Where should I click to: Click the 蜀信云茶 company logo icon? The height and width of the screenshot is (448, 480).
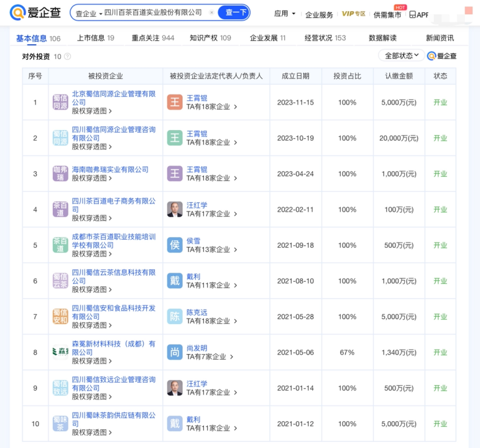pos(60,281)
